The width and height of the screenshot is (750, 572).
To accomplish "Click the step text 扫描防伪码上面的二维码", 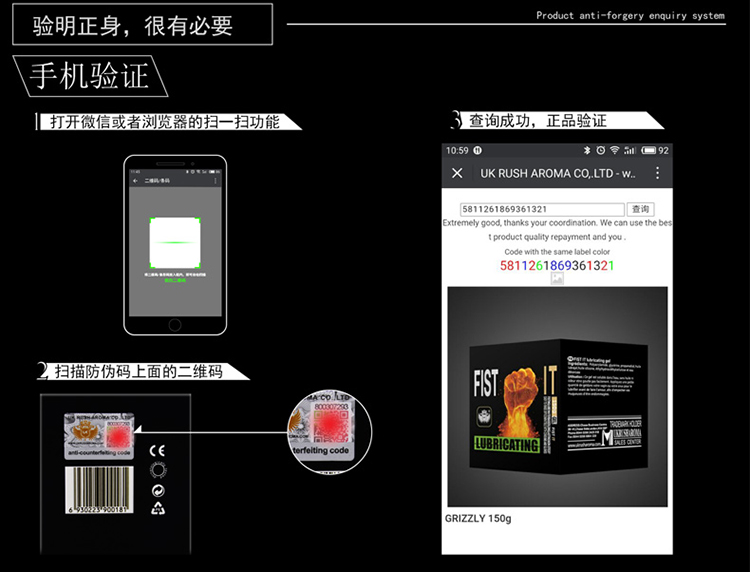I will (x=139, y=372).
